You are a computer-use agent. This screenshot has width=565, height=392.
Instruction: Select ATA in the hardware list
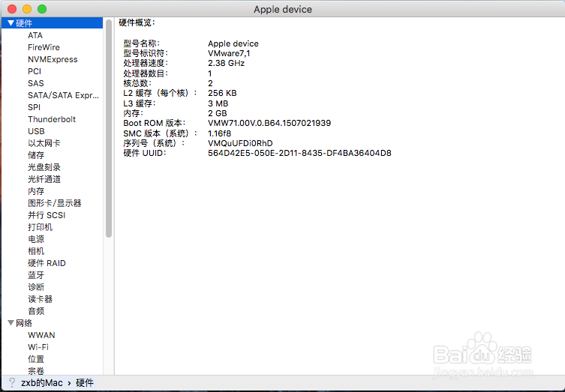click(x=35, y=35)
